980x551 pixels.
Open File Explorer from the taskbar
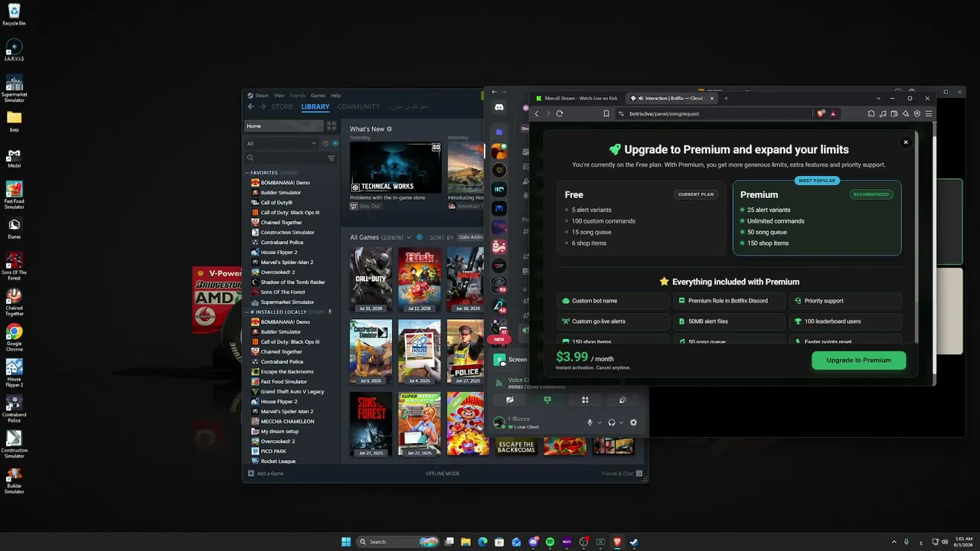click(466, 542)
